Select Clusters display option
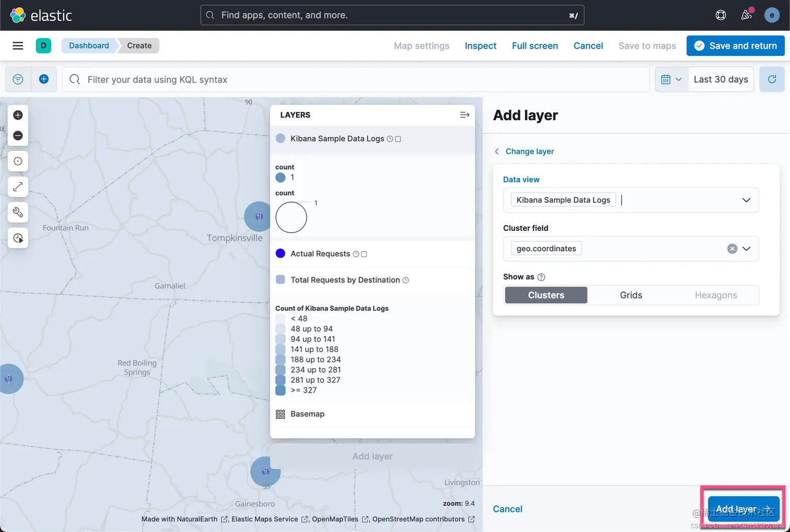This screenshot has width=790, height=532. [546, 295]
